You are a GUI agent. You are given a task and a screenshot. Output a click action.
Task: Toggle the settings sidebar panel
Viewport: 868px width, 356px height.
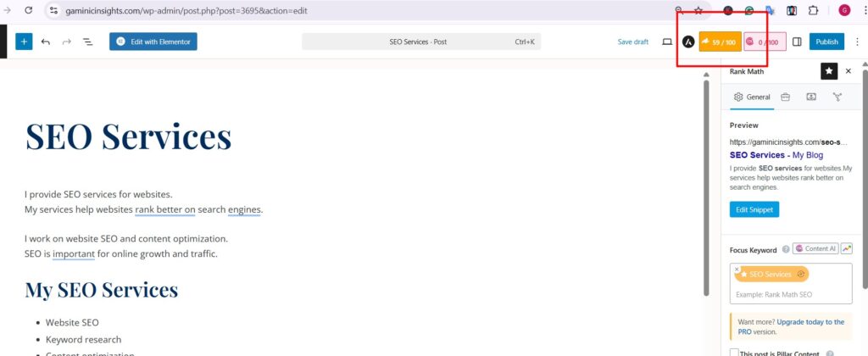(x=797, y=42)
